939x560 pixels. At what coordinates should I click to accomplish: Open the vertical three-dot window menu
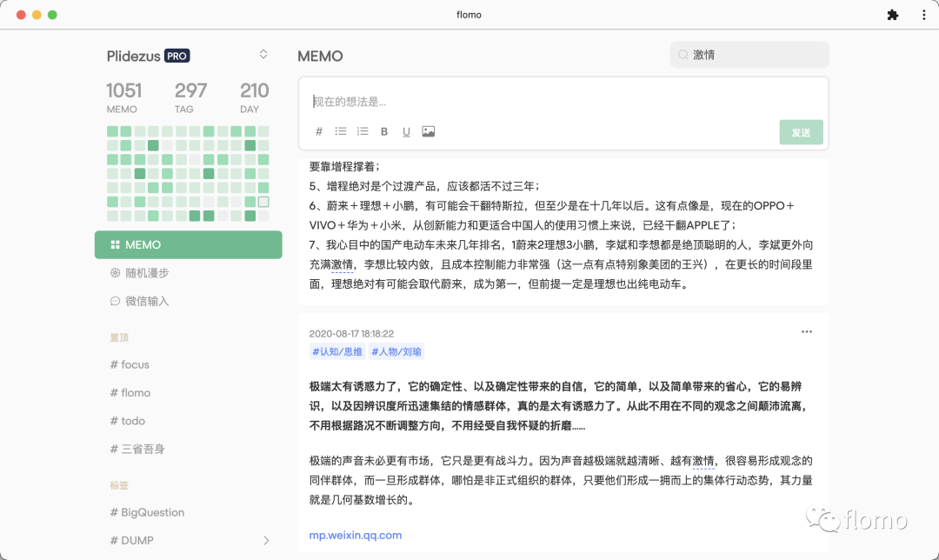[923, 15]
